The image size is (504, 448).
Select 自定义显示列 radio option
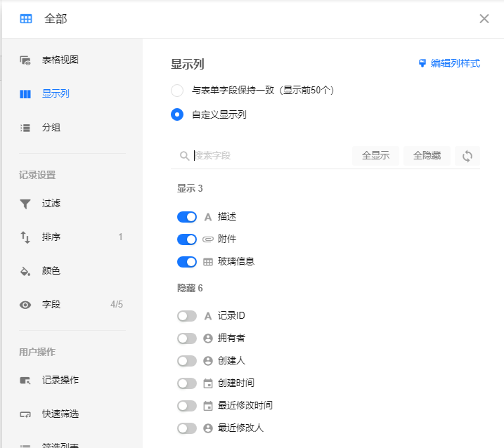pyautogui.click(x=177, y=114)
